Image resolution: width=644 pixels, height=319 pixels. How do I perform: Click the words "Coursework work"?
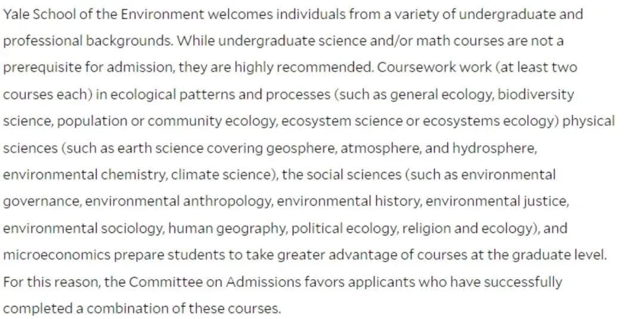point(434,68)
